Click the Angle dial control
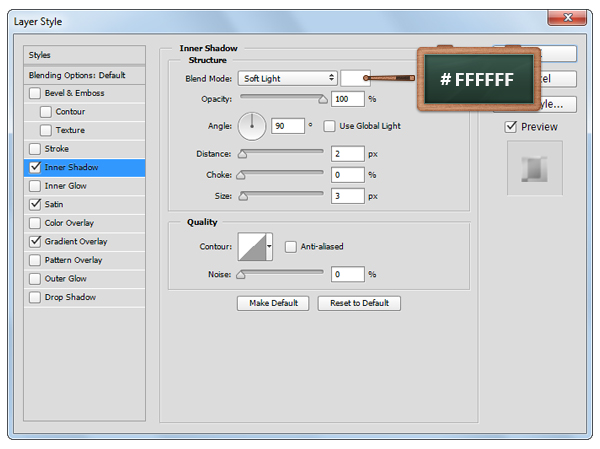 point(252,126)
